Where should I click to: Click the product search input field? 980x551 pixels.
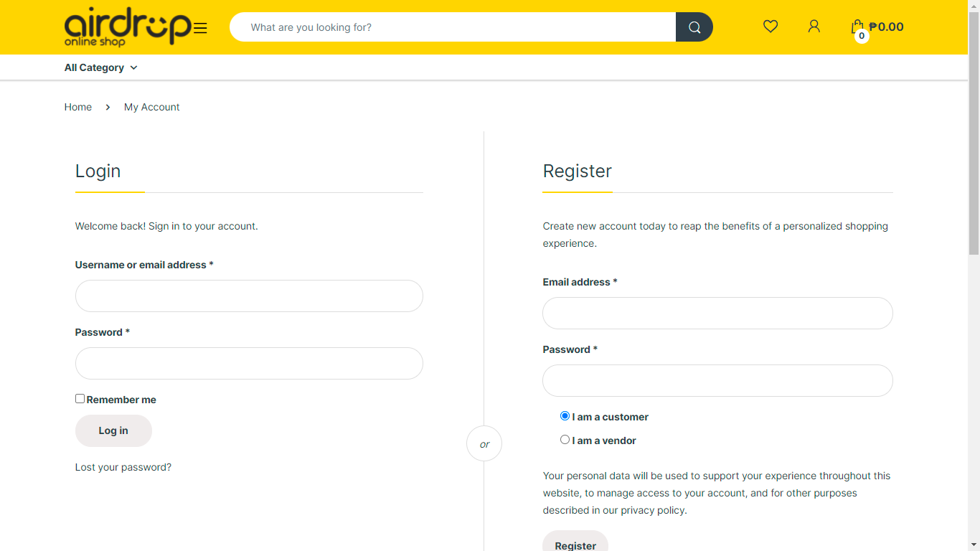click(x=452, y=27)
